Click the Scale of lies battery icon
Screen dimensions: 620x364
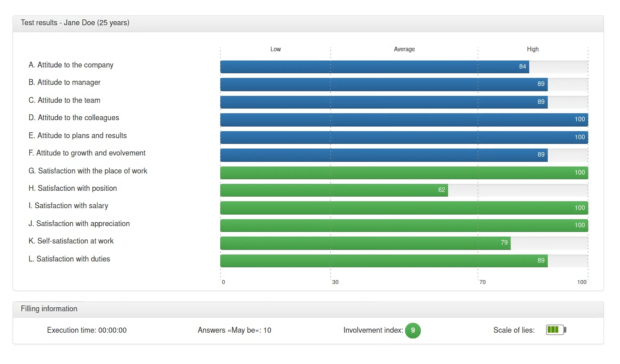pos(556,330)
